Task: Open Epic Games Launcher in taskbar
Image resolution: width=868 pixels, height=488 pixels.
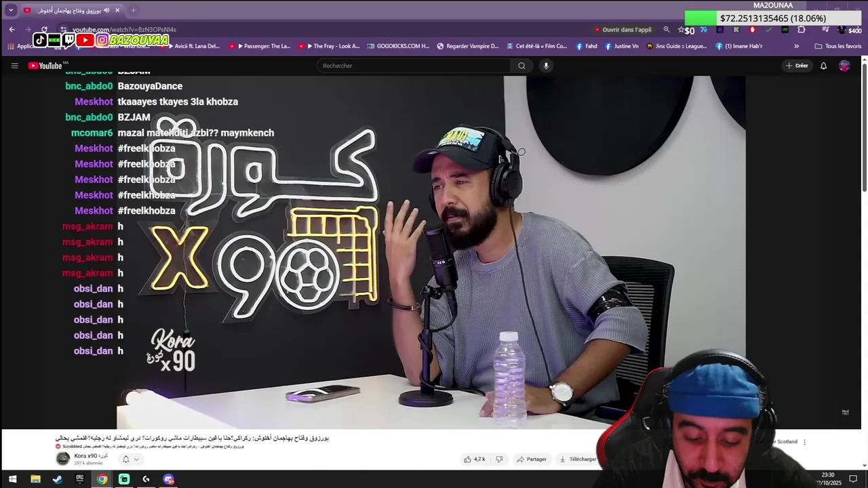Action: tap(80, 479)
